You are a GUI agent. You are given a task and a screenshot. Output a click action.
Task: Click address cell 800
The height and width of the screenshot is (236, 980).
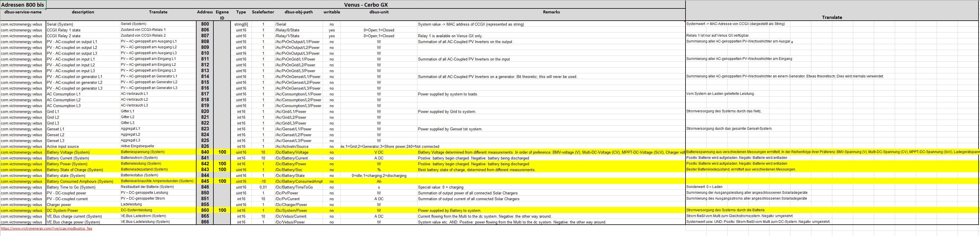click(205, 24)
